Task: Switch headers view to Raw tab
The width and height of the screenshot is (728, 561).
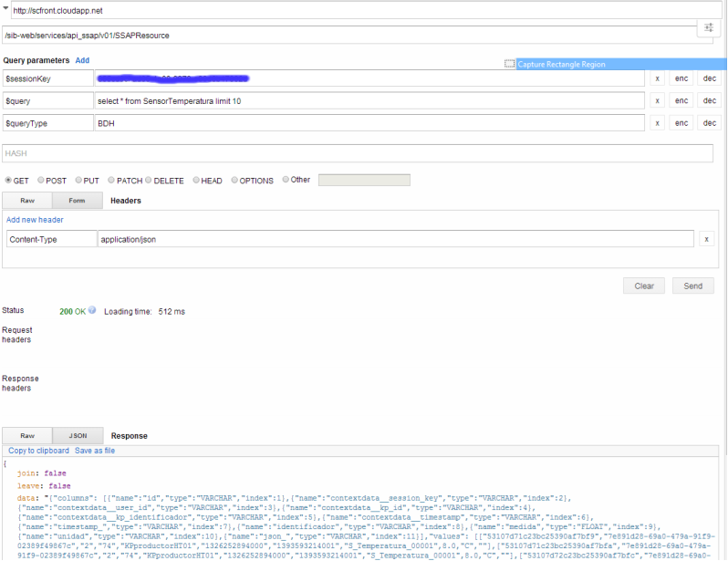Action: [x=26, y=200]
